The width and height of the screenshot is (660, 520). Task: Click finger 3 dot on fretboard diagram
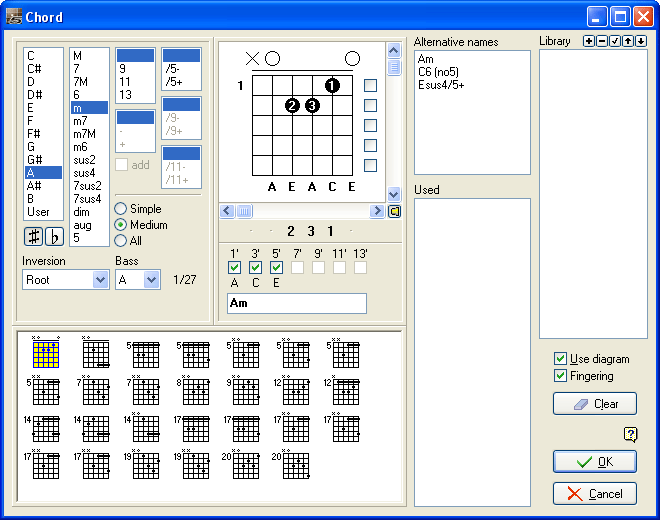coord(312,105)
